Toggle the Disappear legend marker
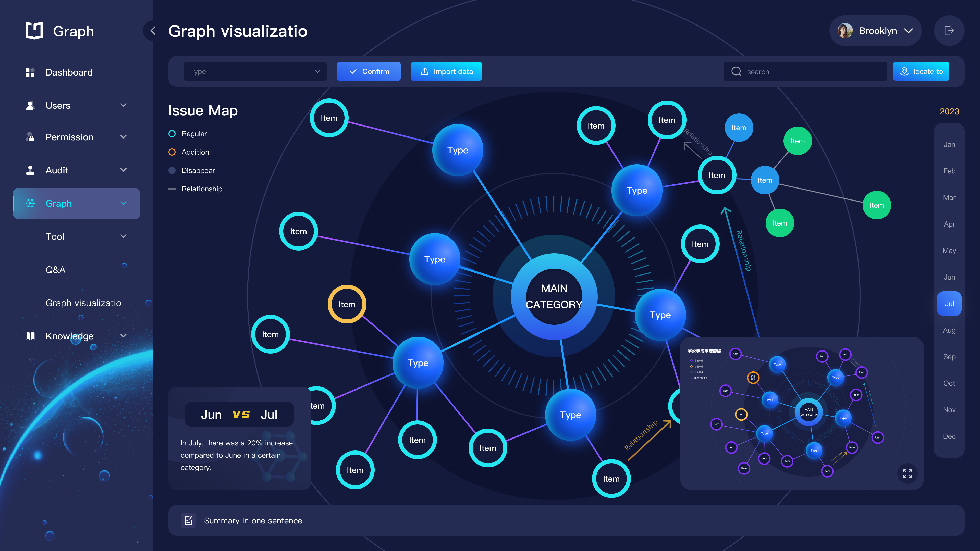The image size is (980, 551). pos(172,170)
